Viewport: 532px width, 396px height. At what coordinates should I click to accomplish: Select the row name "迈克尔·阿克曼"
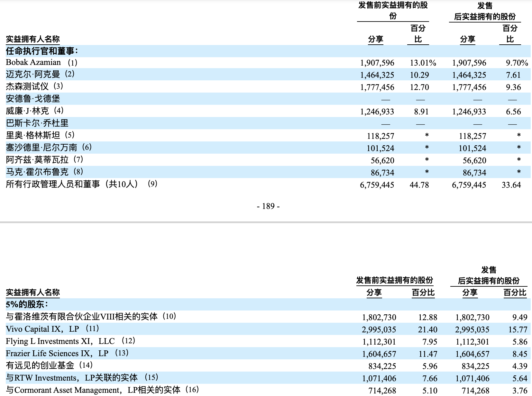pyautogui.click(x=33, y=75)
